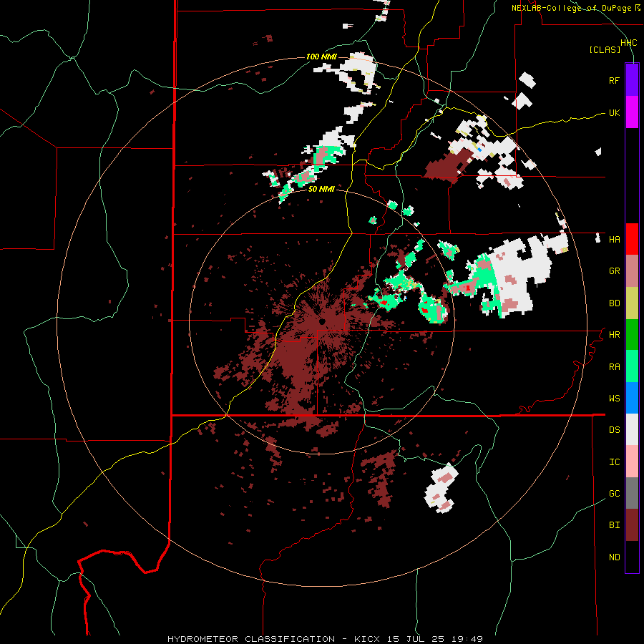Click the 'KICX' radar site identifier
Viewport: 644px width, 644px height.
(x=368, y=639)
